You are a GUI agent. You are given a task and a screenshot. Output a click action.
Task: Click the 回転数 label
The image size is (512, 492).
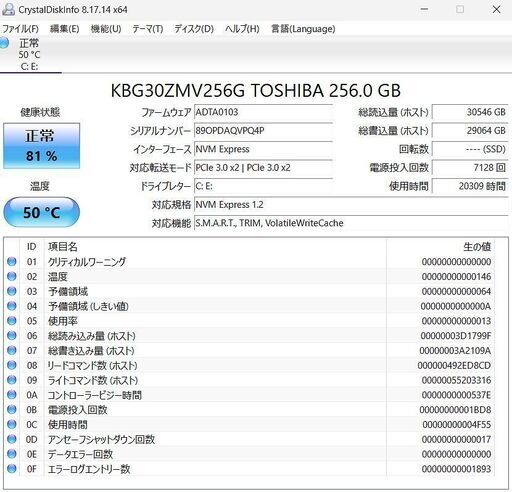[414, 149]
